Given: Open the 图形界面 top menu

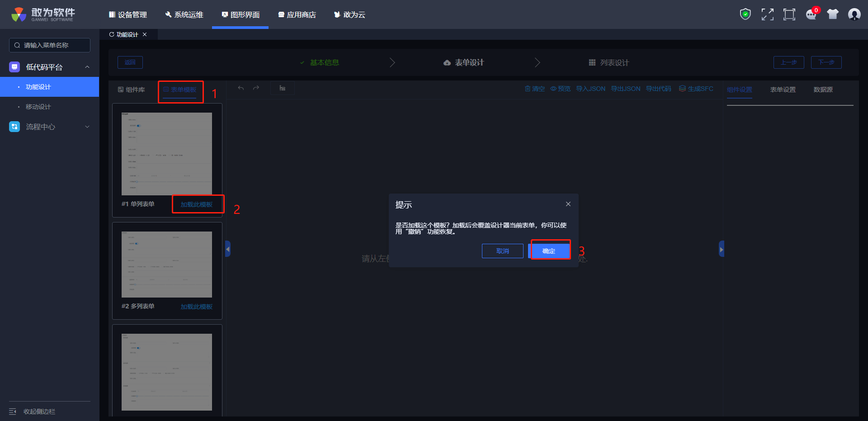Looking at the screenshot, I should (x=241, y=14).
